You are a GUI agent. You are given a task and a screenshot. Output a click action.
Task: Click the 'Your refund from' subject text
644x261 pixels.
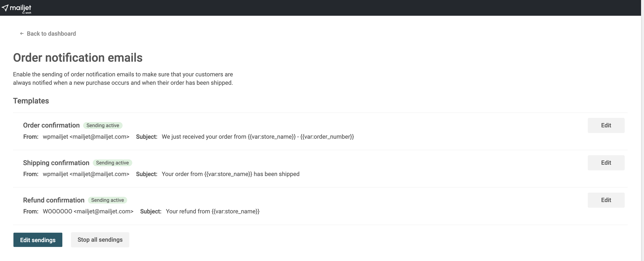(212, 211)
